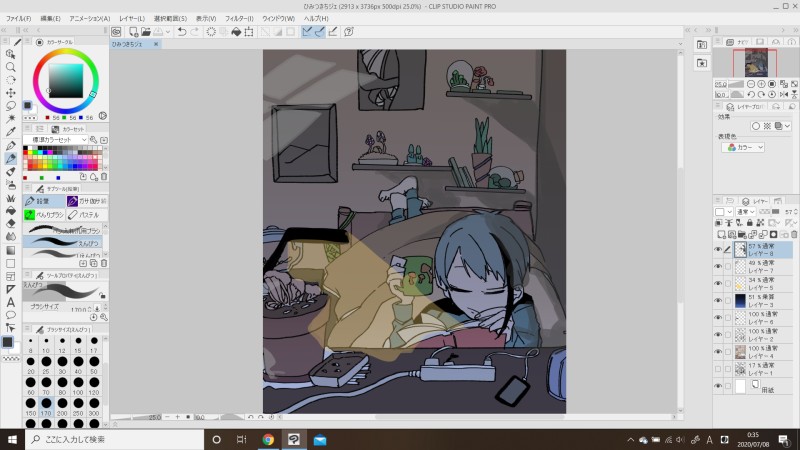Choose the えんぴつ brush in sub tool list
Screen dimensions: 800x450
pyautogui.click(x=63, y=242)
